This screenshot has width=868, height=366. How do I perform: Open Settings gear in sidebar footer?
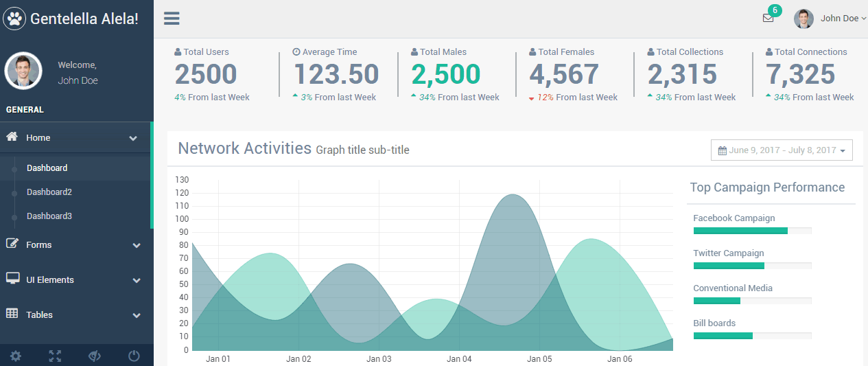[15, 356]
